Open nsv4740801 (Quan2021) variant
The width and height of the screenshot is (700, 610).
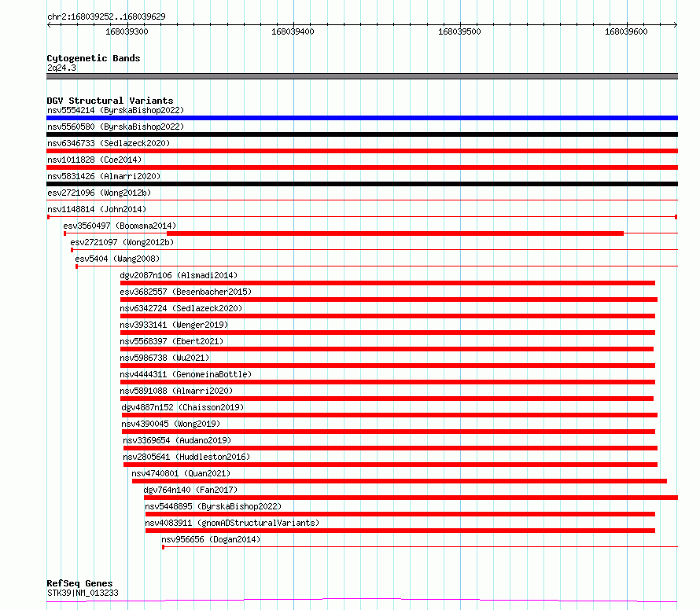(181, 473)
